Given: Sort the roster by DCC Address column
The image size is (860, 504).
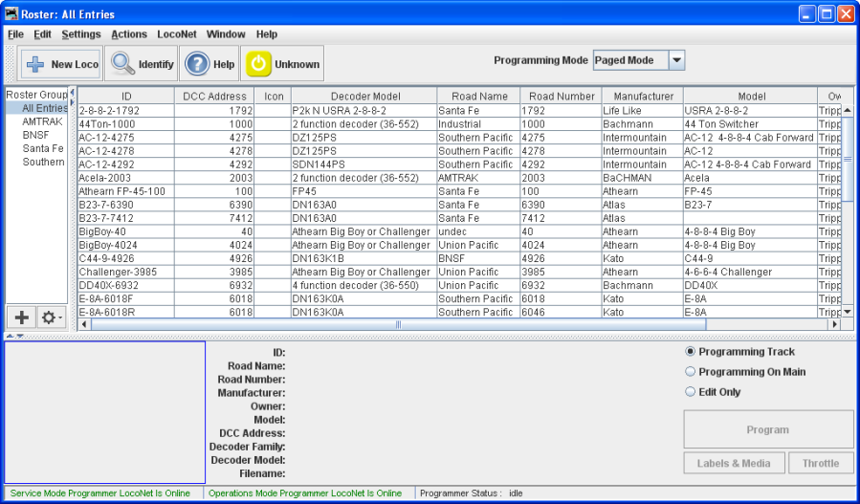Looking at the screenshot, I should coord(213,97).
